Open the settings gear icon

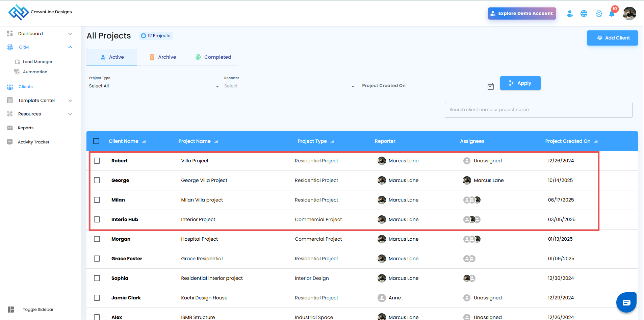(x=599, y=14)
